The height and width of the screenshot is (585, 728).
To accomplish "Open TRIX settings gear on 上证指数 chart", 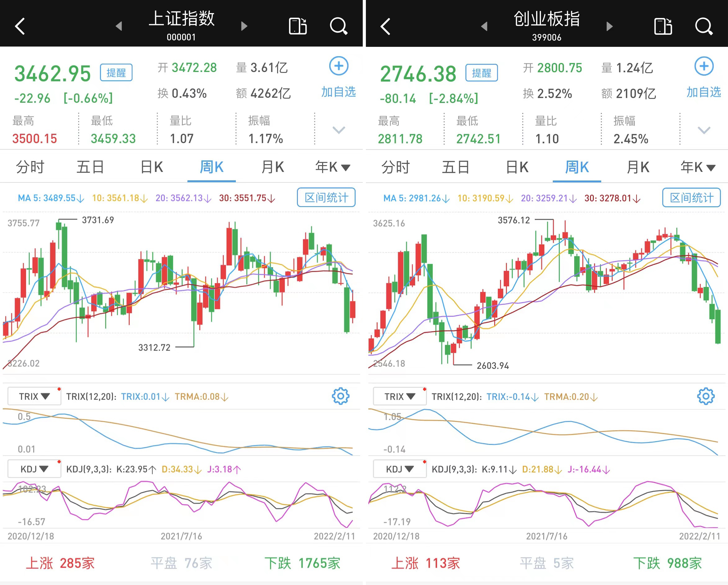I will pos(340,396).
